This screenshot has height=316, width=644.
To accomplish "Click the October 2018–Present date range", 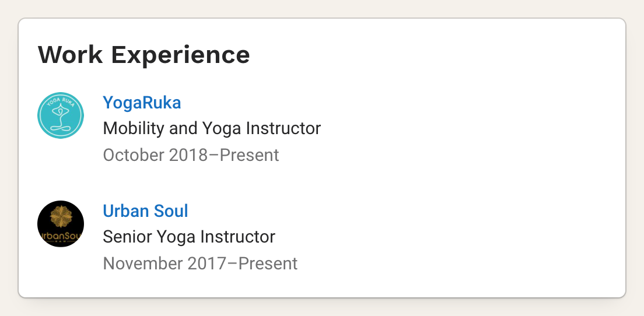I will (x=191, y=155).
